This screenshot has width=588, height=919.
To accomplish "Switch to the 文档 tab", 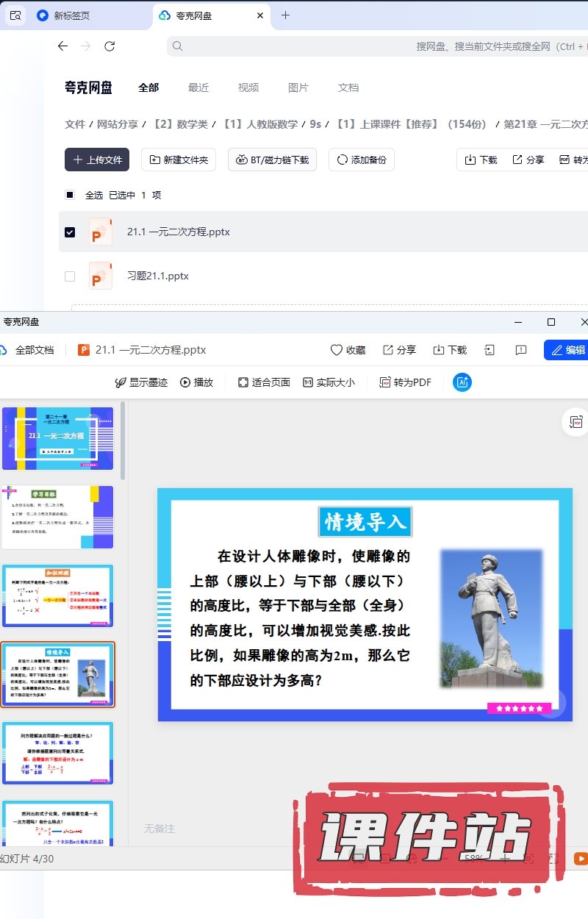I will (348, 87).
